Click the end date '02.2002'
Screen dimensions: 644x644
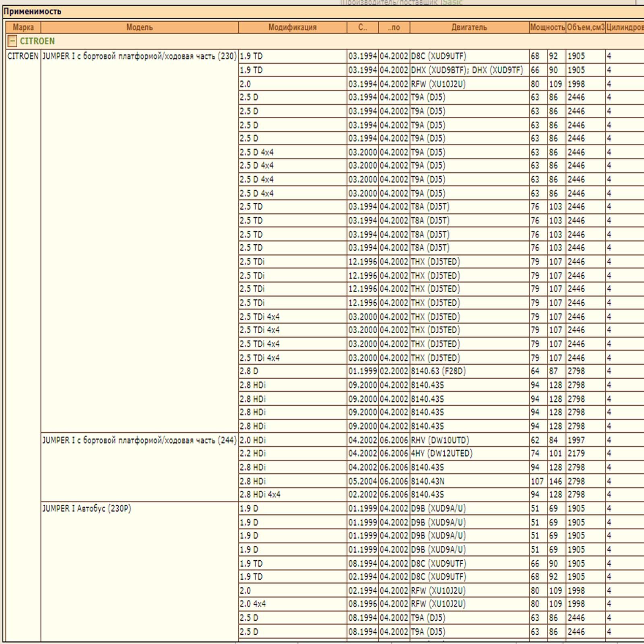point(394,371)
